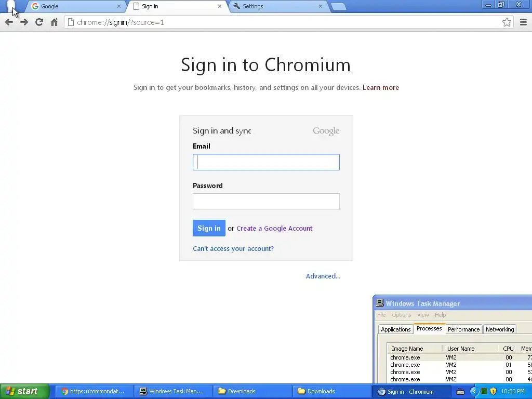The image size is (532, 399).
Task: Go back using the browser back arrow
Action: [9, 22]
